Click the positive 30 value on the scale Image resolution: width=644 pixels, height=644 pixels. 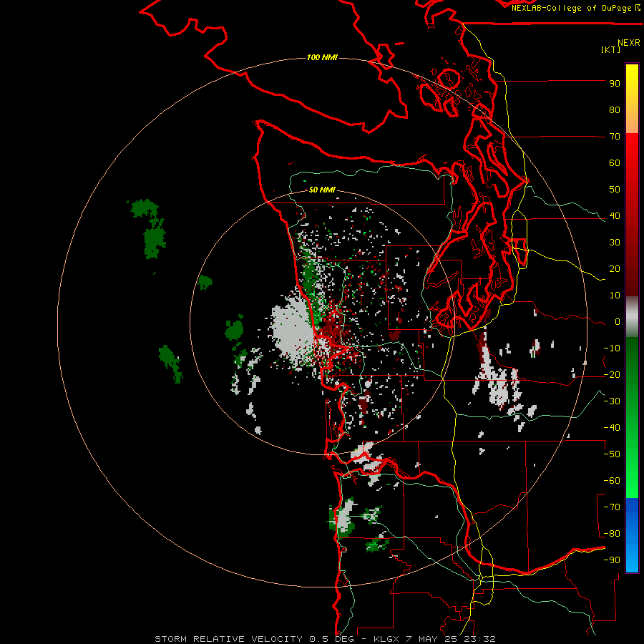click(615, 243)
